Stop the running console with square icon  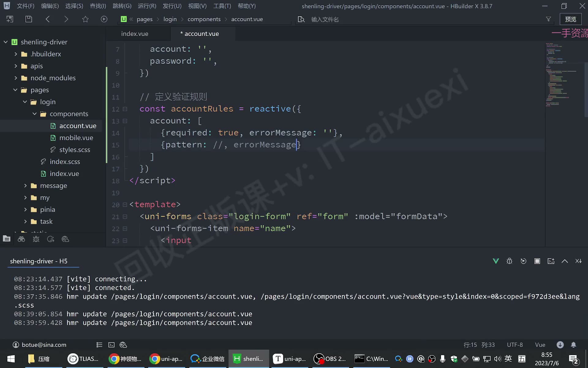(537, 261)
